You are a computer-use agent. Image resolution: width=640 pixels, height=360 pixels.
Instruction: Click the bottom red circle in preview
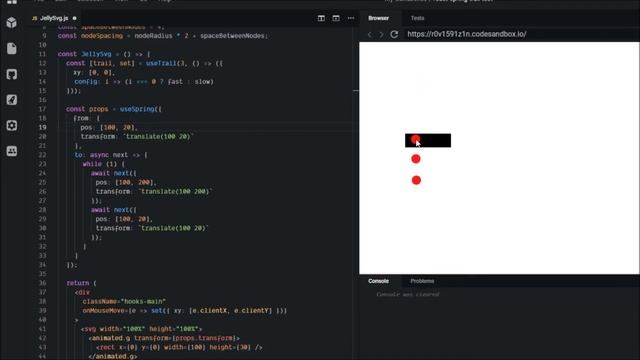pyautogui.click(x=416, y=180)
